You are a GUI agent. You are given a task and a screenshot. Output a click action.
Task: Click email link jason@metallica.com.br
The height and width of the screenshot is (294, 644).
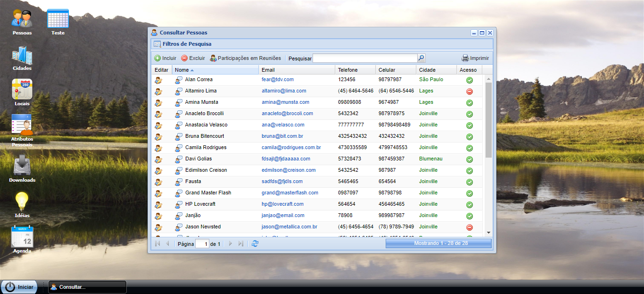point(289,227)
